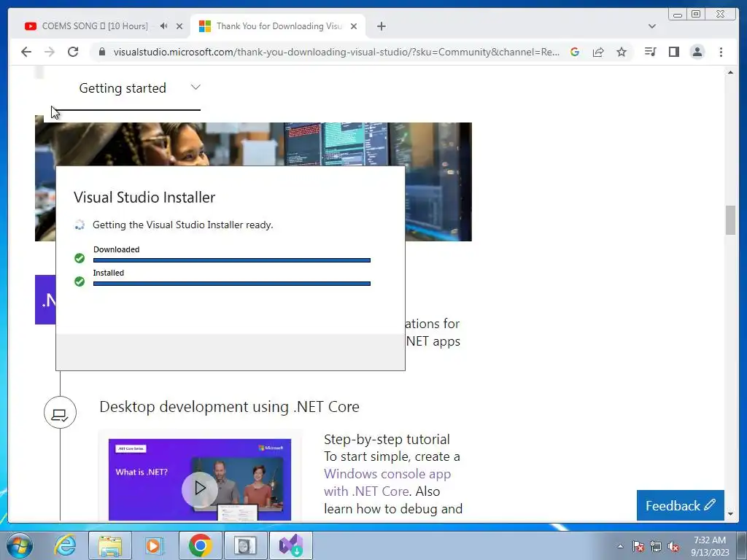Click the Google icon in the address bar
The width and height of the screenshot is (747, 560).
tap(575, 52)
